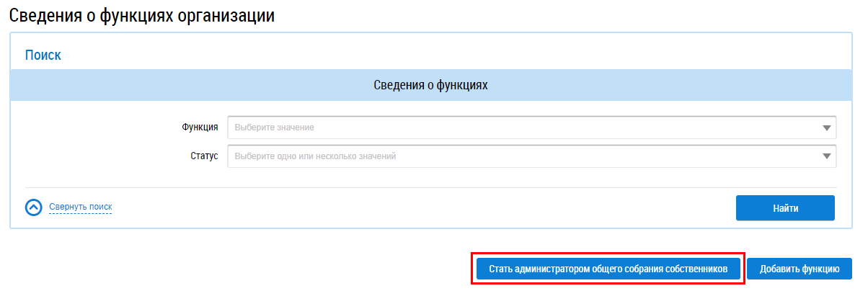Click the 'Поиск' panel heading
Screen dimensions: 868x291
click(x=43, y=55)
